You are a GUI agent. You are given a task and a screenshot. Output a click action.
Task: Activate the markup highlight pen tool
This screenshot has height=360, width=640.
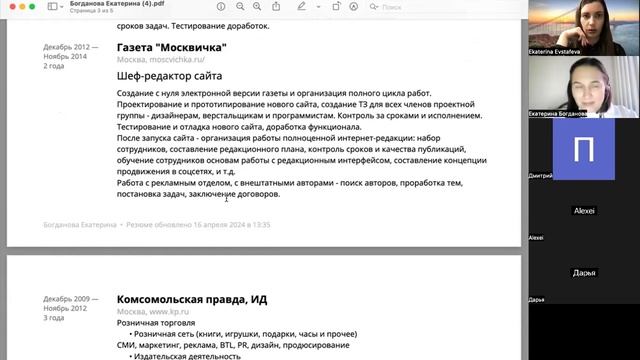point(301,7)
